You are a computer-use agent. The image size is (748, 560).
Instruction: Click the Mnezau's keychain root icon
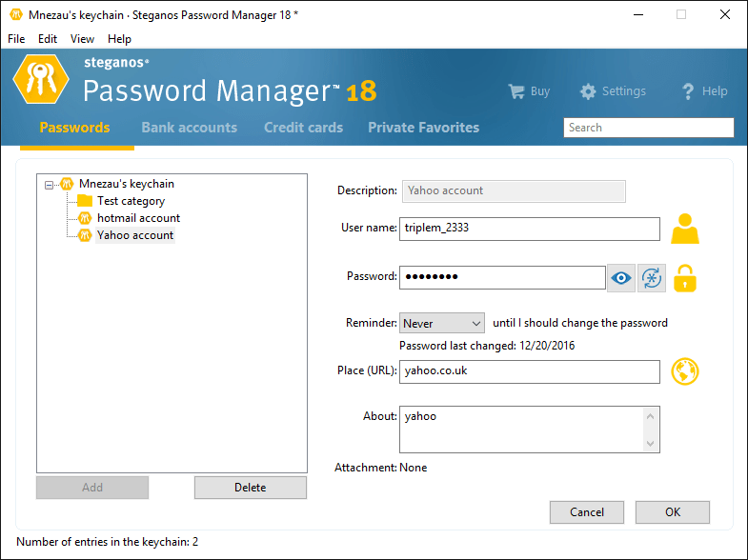pyautogui.click(x=67, y=184)
